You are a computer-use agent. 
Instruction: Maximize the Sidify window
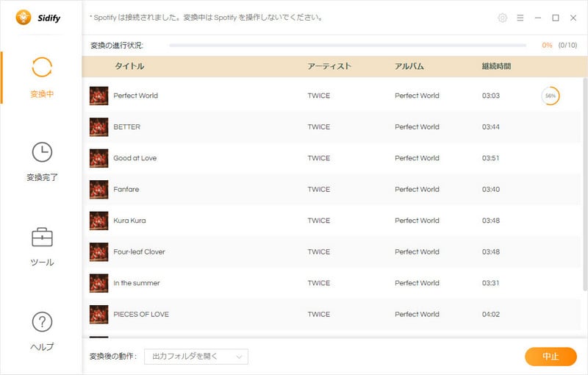coord(556,18)
